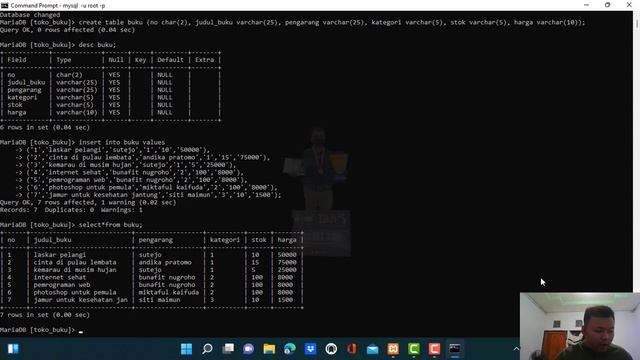Click 'siti maimun' in the pengarang column
This screenshot has height=360, width=640.
coord(159,300)
